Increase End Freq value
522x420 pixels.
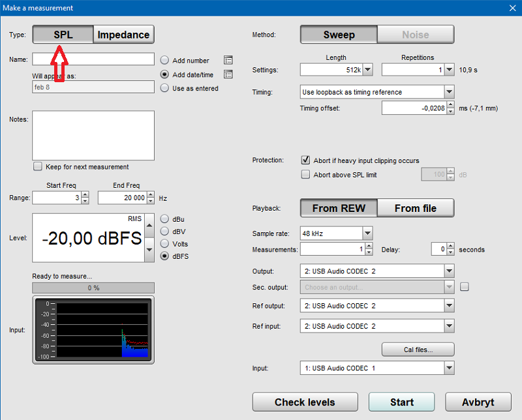[151, 195]
